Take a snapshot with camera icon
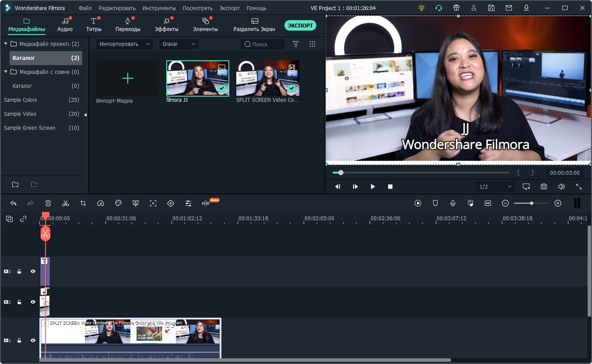592x364 pixels. point(543,187)
